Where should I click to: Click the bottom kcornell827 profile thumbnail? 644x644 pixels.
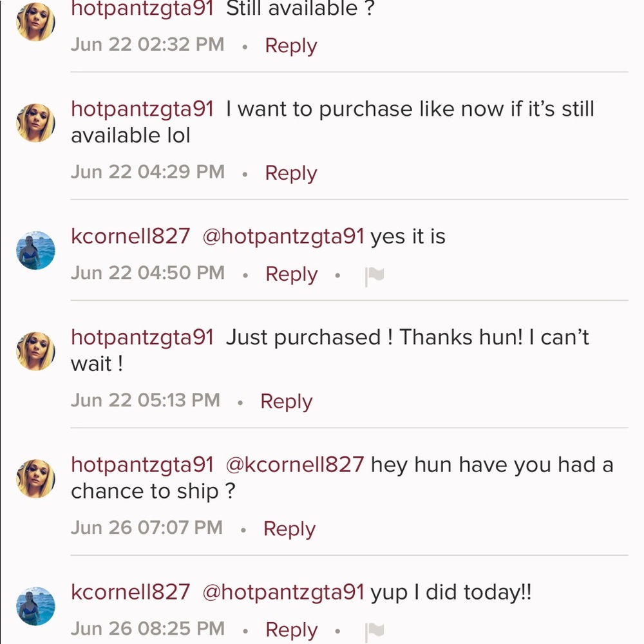(35, 605)
